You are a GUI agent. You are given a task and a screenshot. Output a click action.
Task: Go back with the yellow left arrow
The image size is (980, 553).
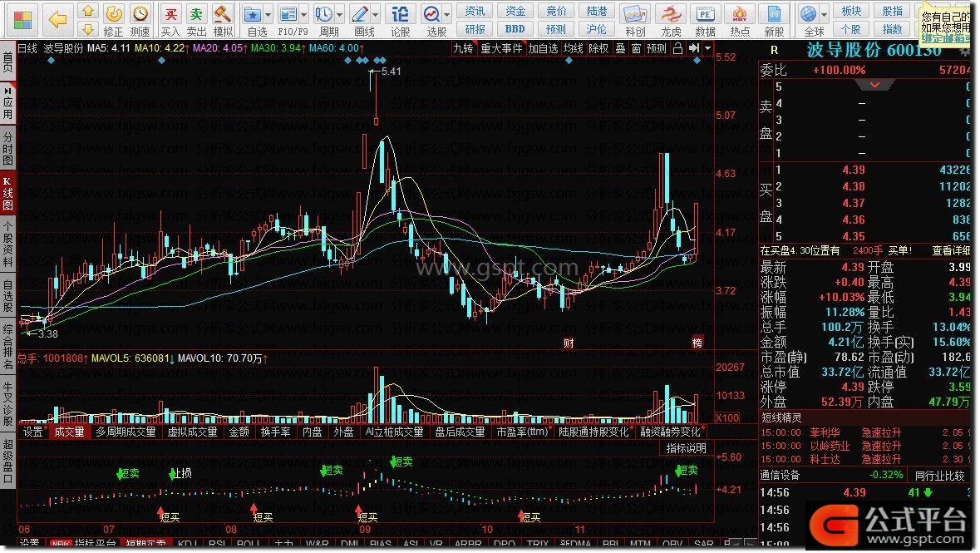[57, 19]
